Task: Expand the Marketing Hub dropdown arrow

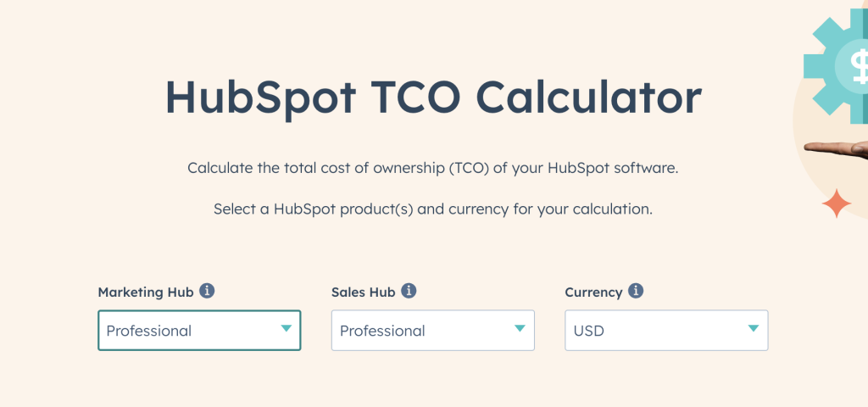Action: click(x=286, y=330)
